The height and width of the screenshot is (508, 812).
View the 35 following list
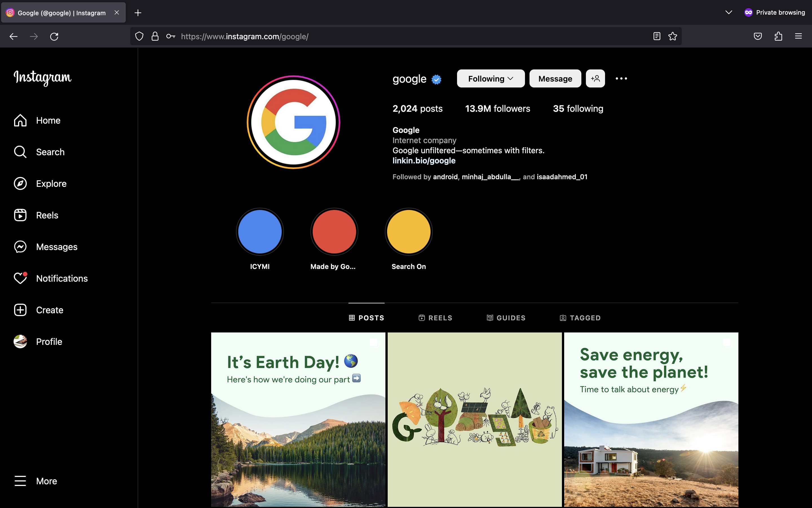pos(578,109)
